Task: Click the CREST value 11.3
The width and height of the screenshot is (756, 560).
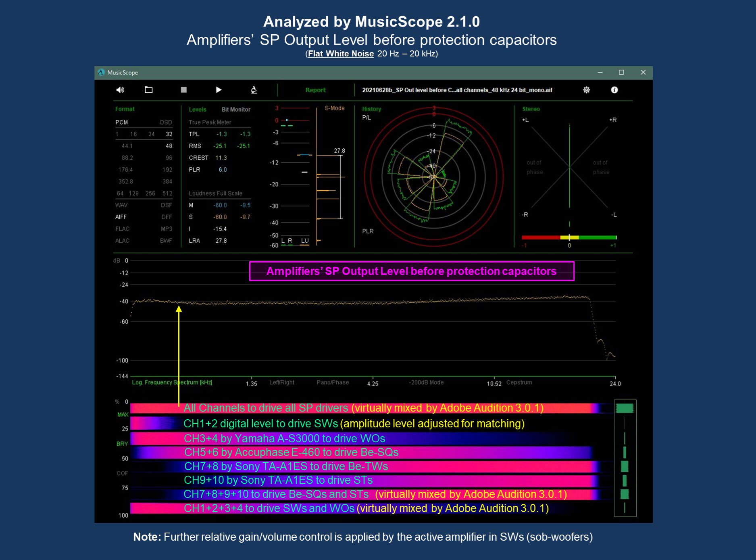Action: click(221, 158)
